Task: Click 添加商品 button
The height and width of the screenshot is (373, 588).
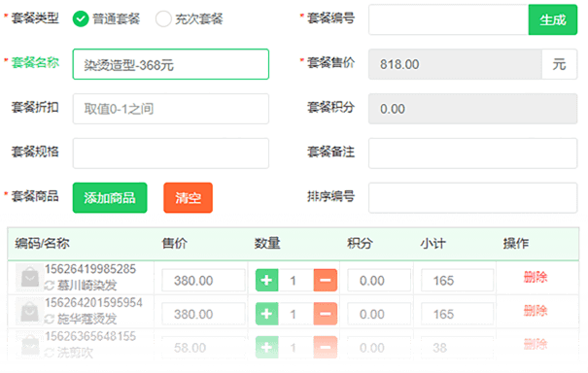Action: pyautogui.click(x=110, y=197)
